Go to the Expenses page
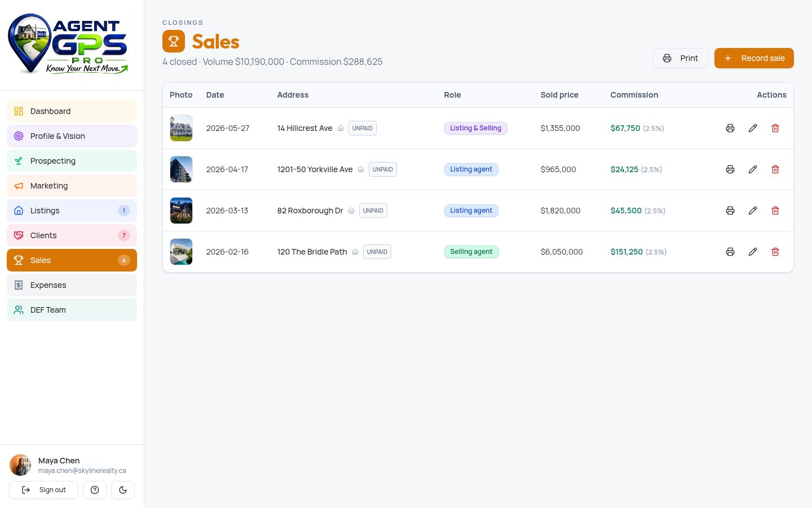Image resolution: width=812 pixels, height=508 pixels. [72, 285]
